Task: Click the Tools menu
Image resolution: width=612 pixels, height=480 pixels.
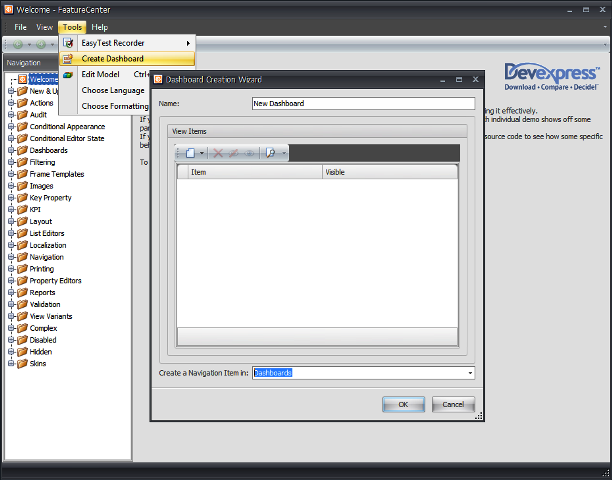Action: (x=72, y=27)
